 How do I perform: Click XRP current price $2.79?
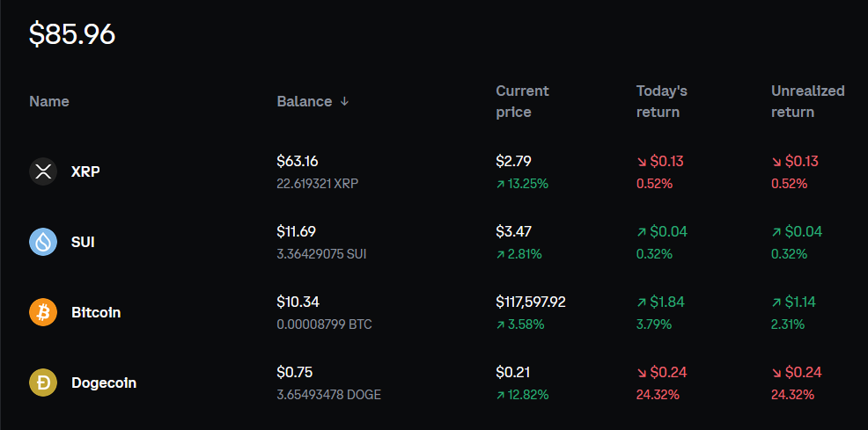(x=514, y=162)
